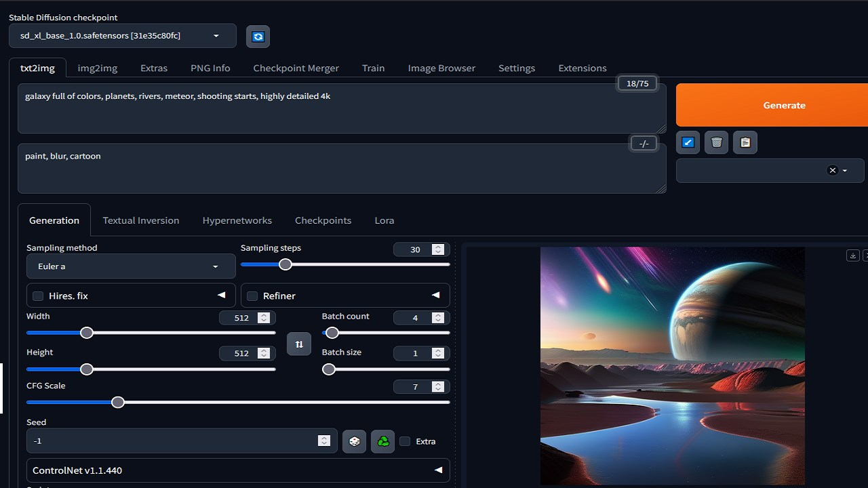
Task: Switch to the img2img tab
Action: pyautogui.click(x=97, y=68)
